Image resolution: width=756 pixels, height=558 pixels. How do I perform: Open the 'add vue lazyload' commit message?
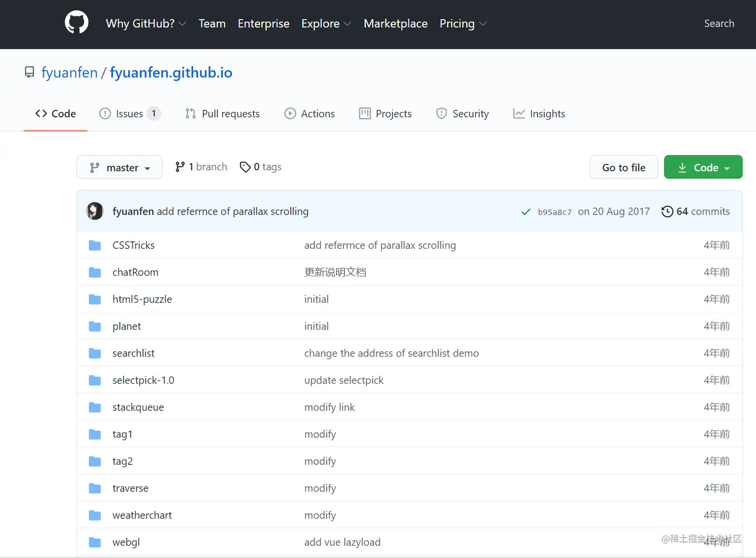(342, 542)
